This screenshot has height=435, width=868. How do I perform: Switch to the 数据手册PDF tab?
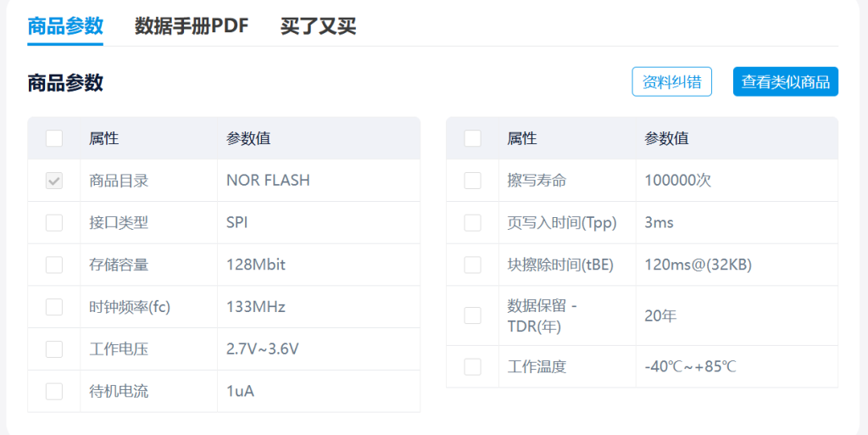click(x=192, y=26)
